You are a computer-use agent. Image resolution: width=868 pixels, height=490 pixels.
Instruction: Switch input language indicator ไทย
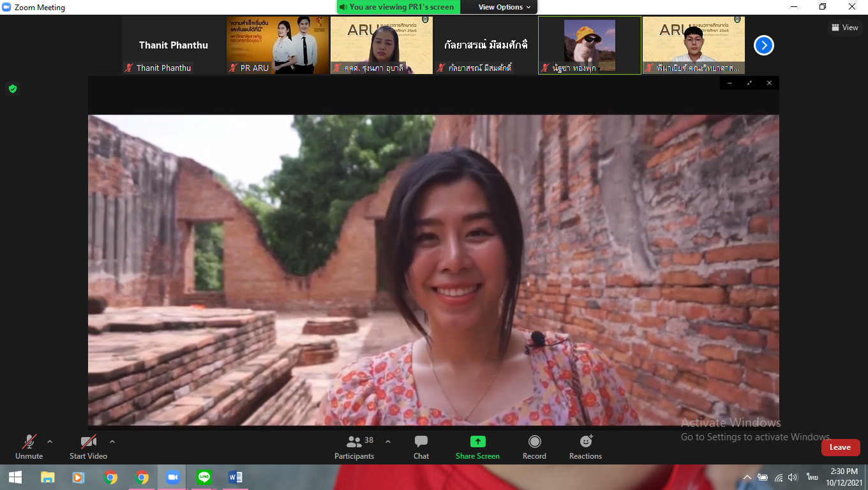pos(812,477)
